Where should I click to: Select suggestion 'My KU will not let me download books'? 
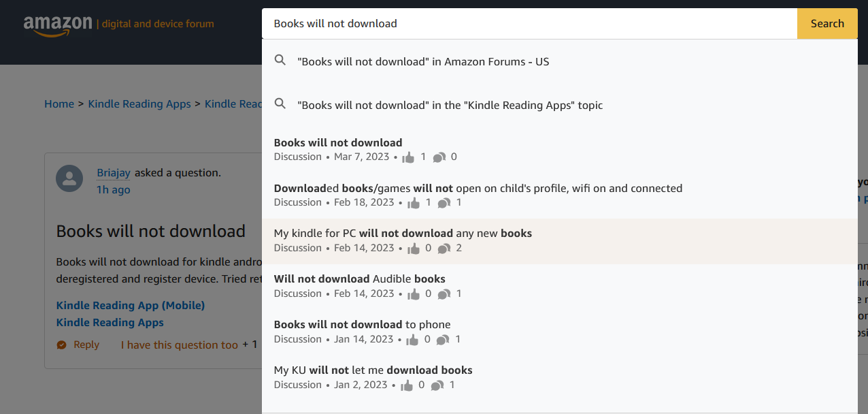click(x=373, y=370)
